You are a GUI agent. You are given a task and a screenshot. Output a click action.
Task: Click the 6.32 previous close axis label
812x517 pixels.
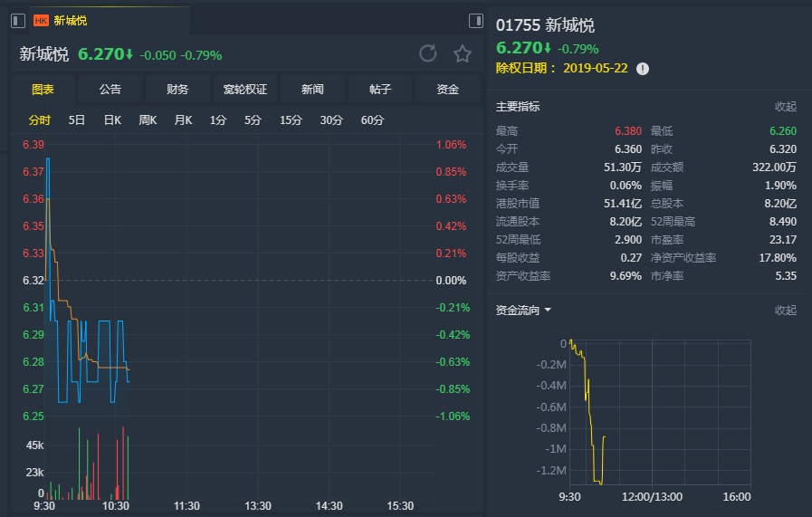tap(33, 281)
